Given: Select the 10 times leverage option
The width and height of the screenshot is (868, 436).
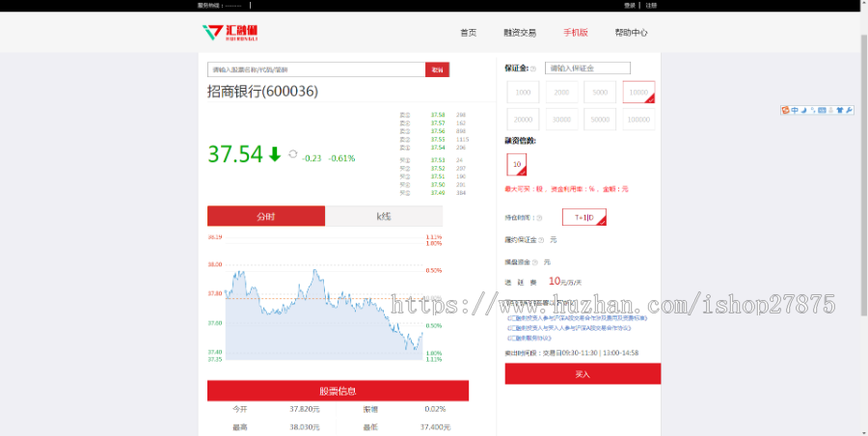Looking at the screenshot, I should [517, 165].
